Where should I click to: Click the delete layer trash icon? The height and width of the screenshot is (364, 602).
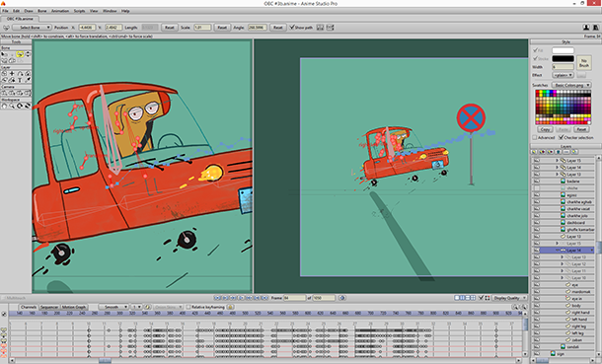pyautogui.click(x=559, y=152)
